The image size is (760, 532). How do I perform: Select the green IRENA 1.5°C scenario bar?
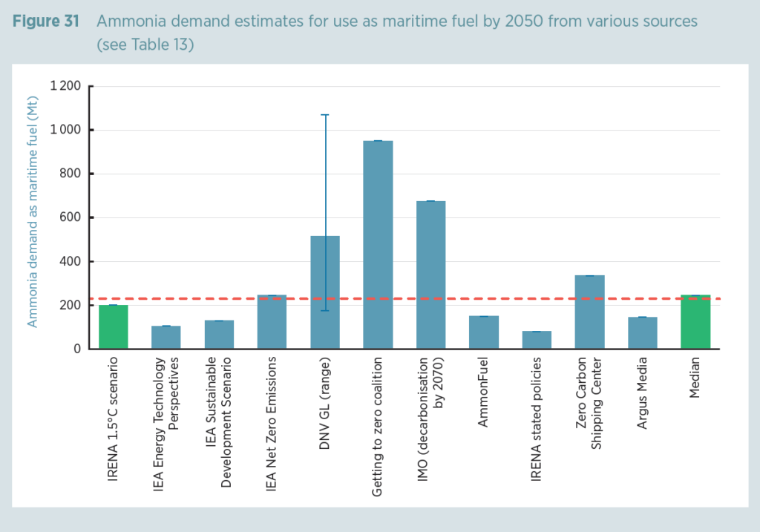point(113,323)
